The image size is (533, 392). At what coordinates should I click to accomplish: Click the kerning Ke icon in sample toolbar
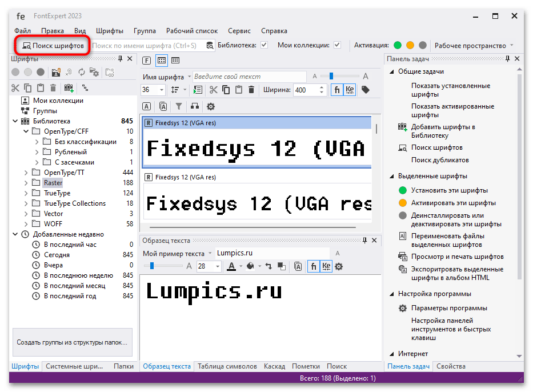click(x=326, y=266)
